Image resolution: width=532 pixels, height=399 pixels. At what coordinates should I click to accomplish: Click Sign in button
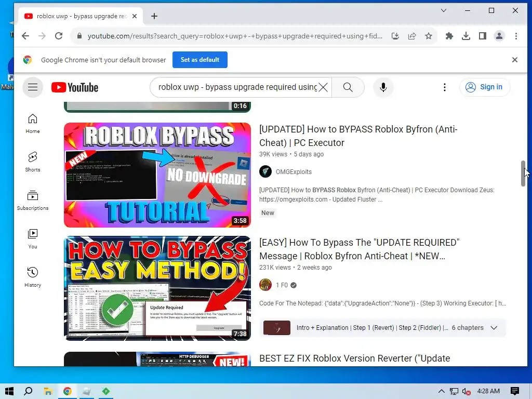coord(485,87)
